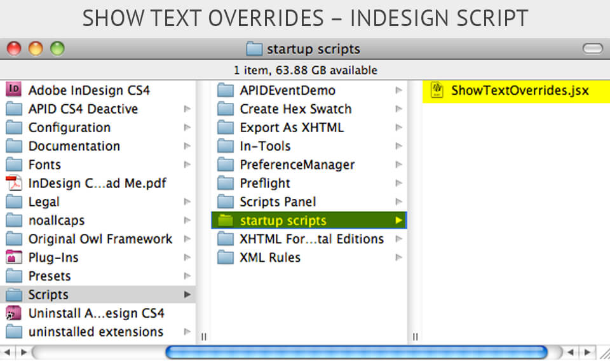This screenshot has height=364, width=610.
Task: Click the Preflight folder icon
Action: click(225, 183)
